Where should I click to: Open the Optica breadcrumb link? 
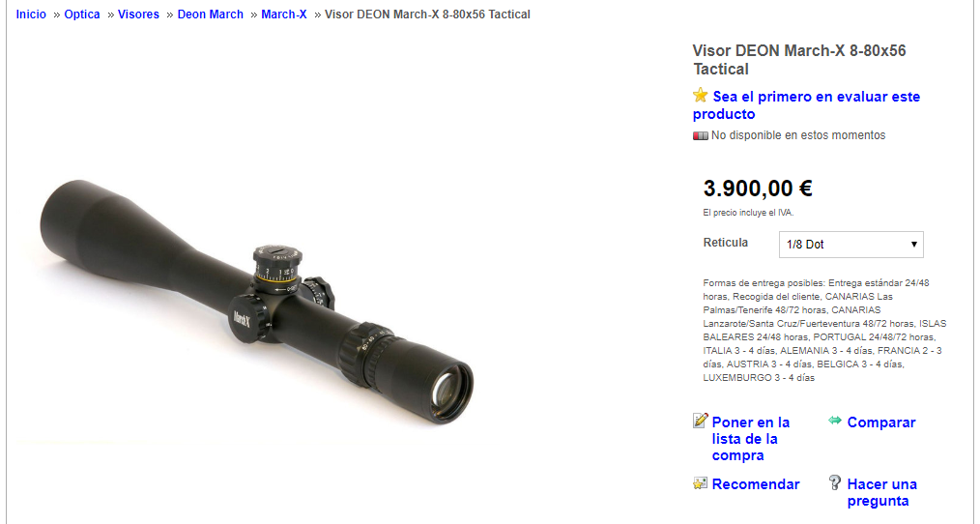[82, 15]
